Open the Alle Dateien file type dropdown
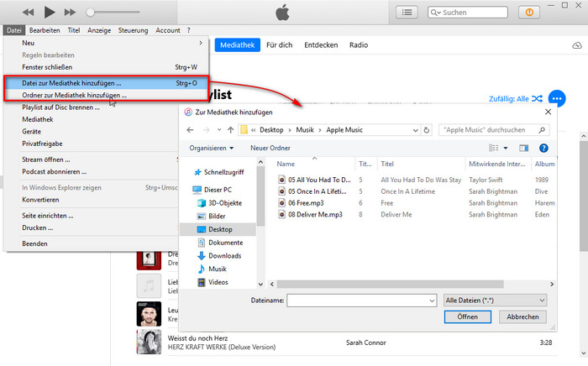The image size is (588, 366). coord(495,301)
